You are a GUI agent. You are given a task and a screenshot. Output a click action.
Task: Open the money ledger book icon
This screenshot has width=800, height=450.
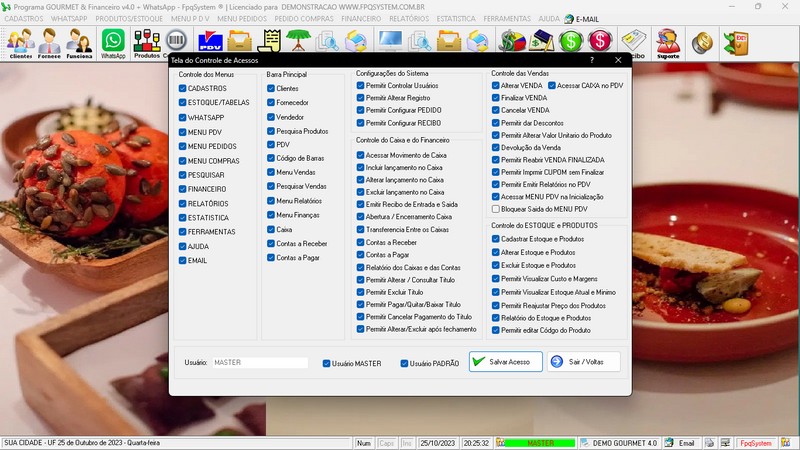tap(541, 41)
